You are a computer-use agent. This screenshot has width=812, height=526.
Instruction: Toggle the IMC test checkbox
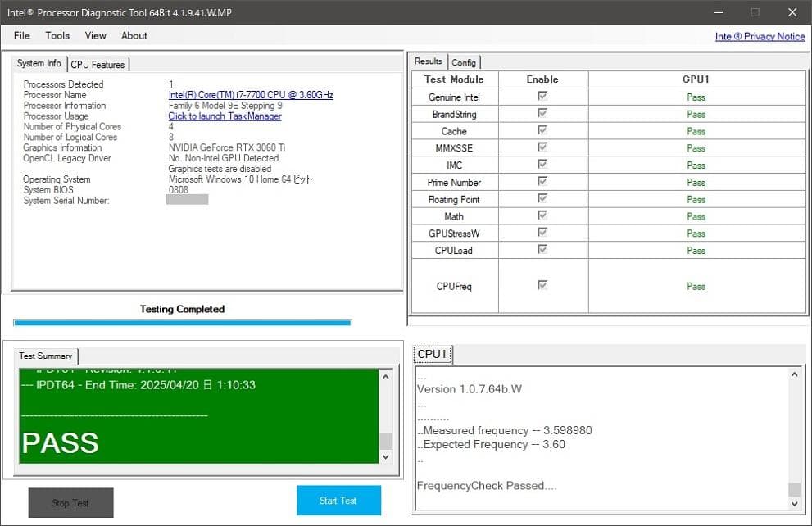542,165
